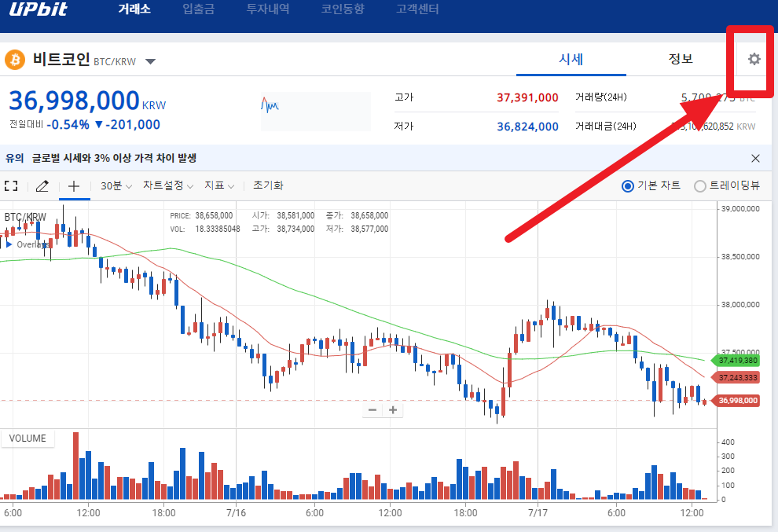Click the mini price sparkline chart

tap(316, 111)
